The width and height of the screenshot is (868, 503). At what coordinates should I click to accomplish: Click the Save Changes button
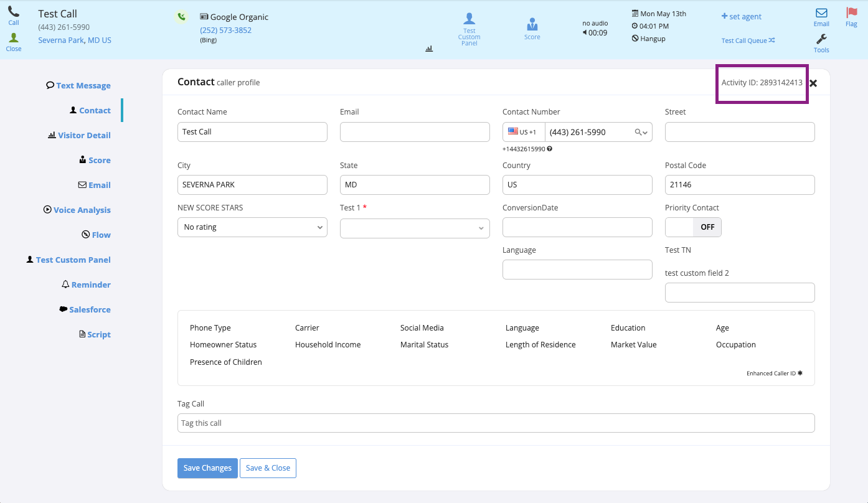207,468
